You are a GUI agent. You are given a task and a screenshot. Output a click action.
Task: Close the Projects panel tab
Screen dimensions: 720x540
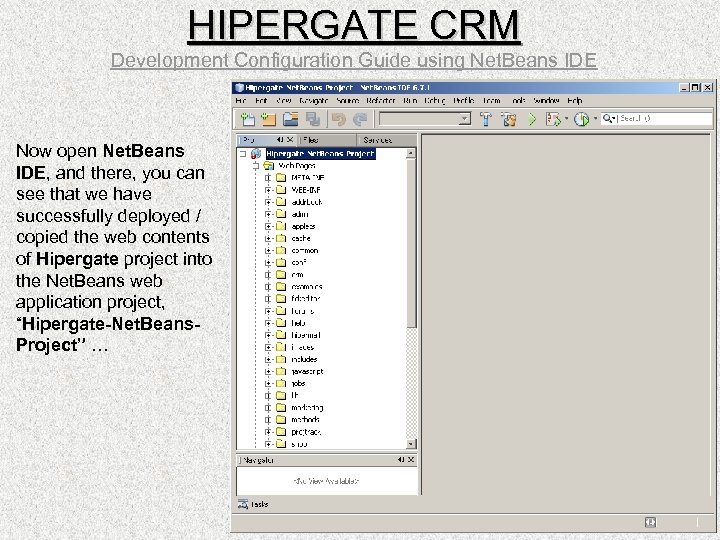pos(290,140)
